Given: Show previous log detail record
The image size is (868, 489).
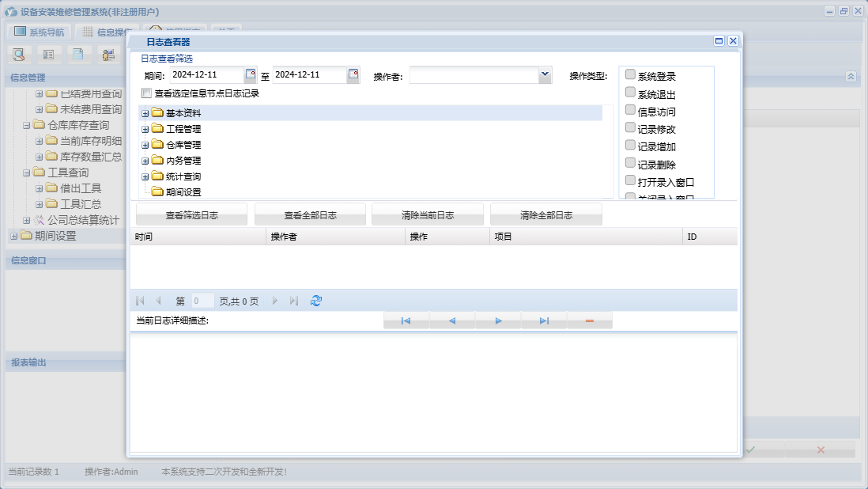Looking at the screenshot, I should point(451,320).
